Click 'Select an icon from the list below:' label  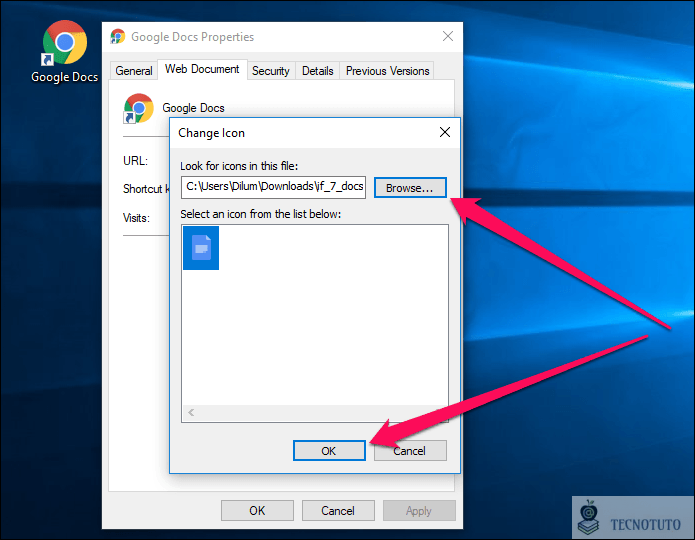[x=261, y=214]
